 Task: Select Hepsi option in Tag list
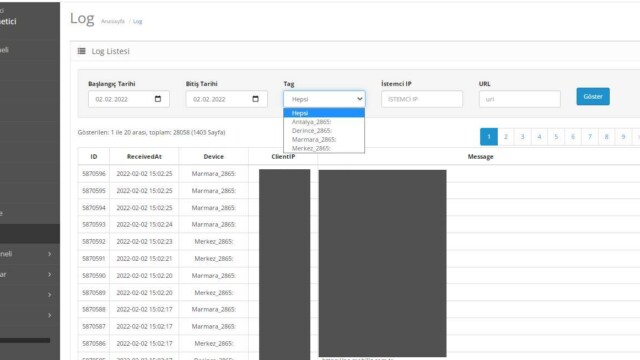pos(324,113)
